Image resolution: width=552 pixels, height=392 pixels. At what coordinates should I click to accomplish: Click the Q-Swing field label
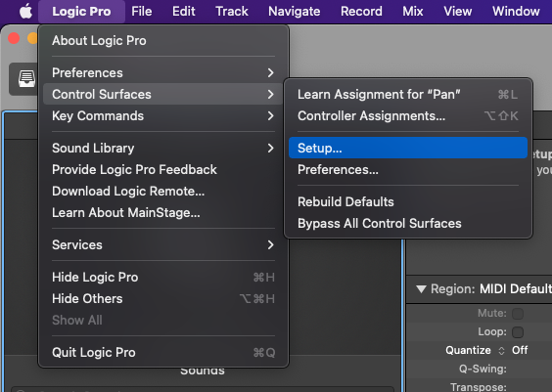pyautogui.click(x=483, y=369)
